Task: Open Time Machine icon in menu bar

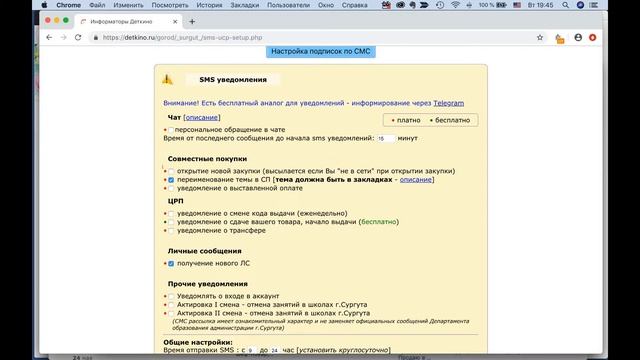Action: point(440,5)
